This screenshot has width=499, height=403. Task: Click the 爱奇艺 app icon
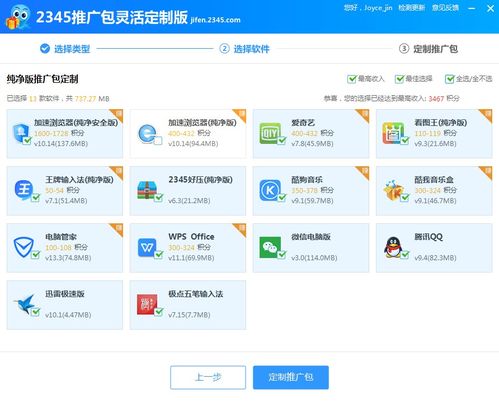tap(269, 133)
